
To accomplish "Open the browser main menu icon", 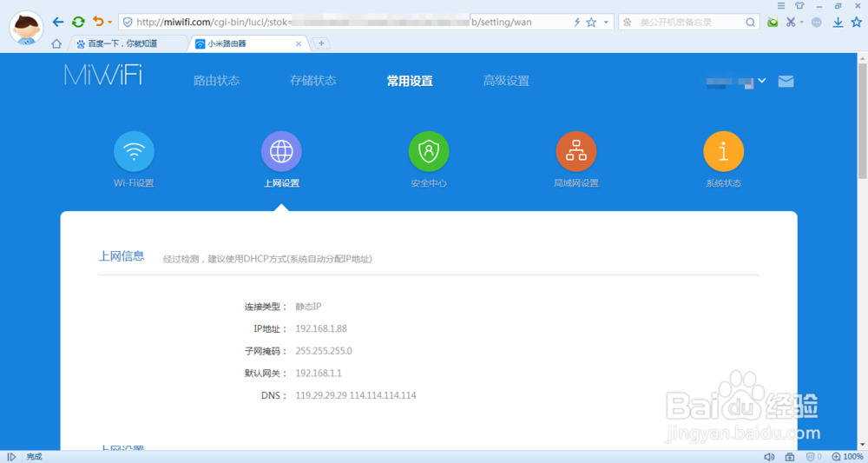I will [781, 5].
